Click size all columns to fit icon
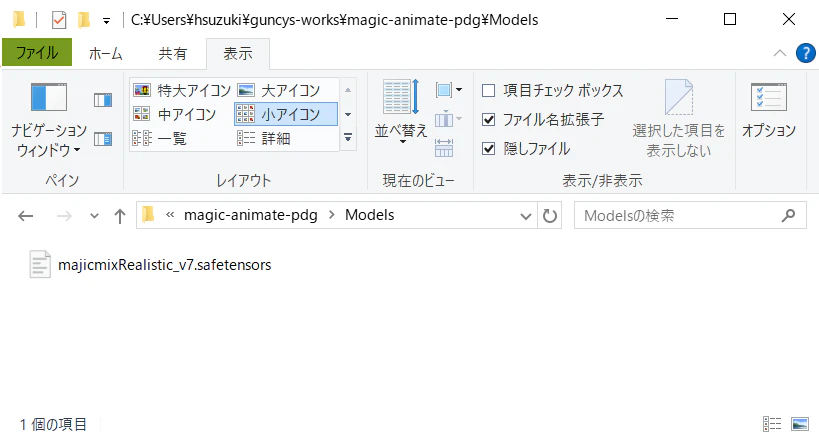 pos(444,148)
